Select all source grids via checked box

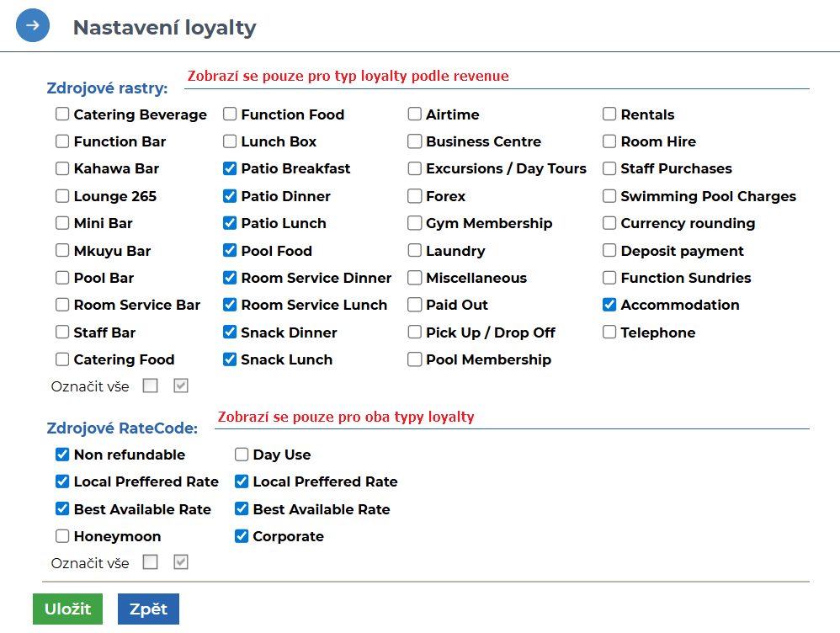(181, 386)
